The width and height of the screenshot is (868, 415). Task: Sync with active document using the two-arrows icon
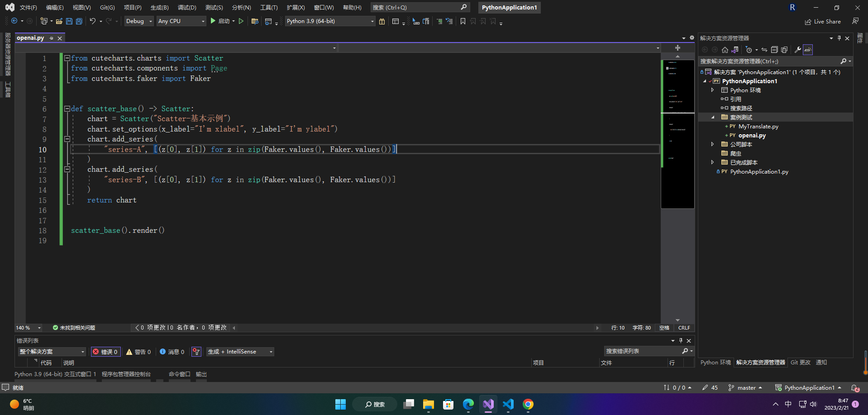pos(764,50)
